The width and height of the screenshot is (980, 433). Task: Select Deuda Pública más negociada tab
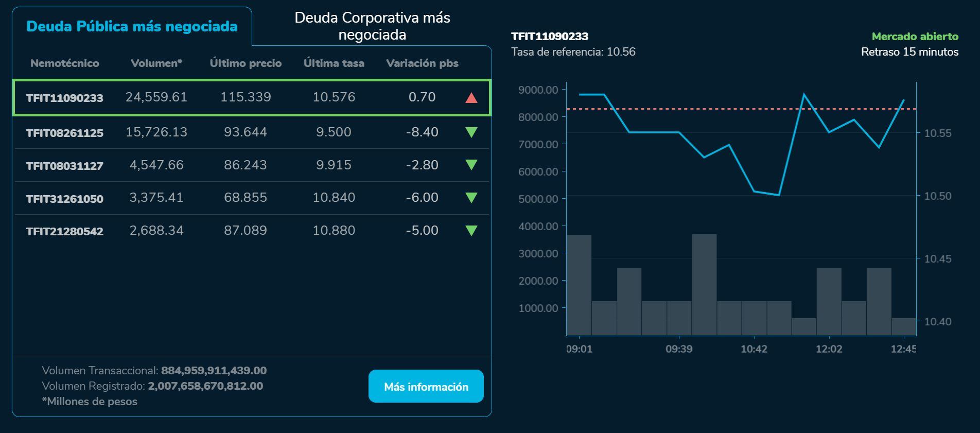132,26
